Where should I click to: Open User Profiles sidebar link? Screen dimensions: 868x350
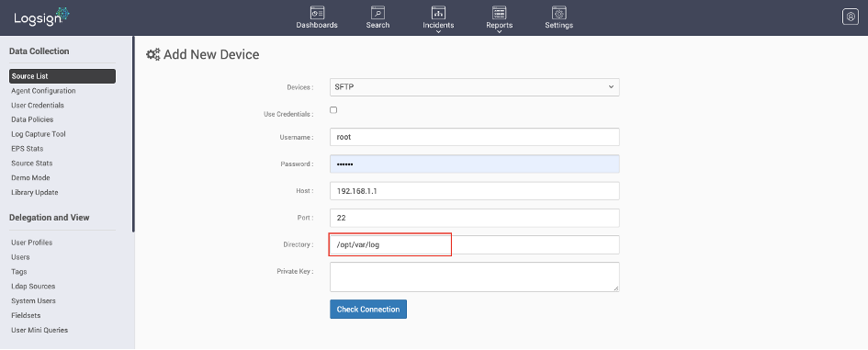point(31,243)
